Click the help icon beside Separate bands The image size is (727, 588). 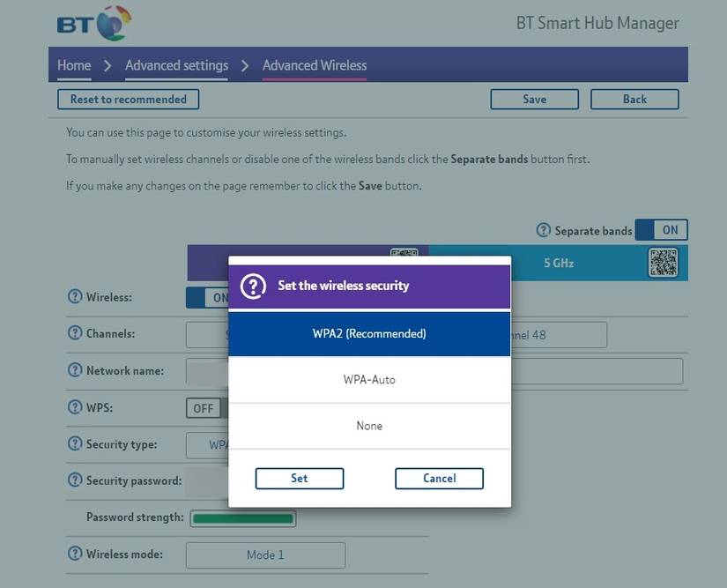(x=544, y=230)
